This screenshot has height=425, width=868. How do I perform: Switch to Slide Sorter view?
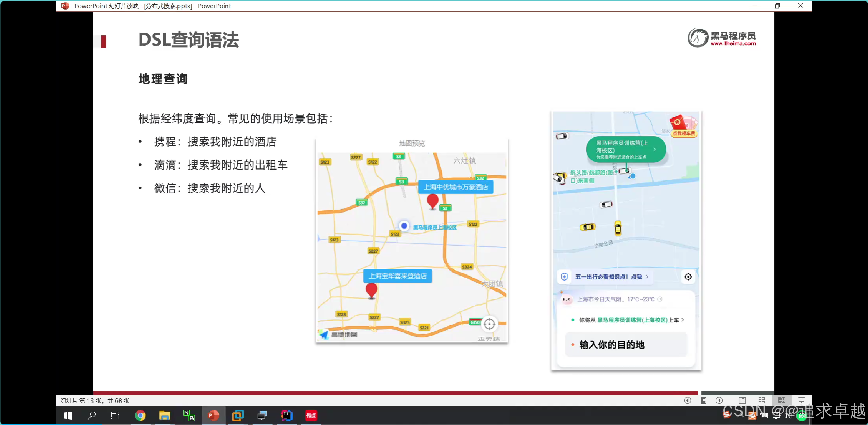[762, 400]
